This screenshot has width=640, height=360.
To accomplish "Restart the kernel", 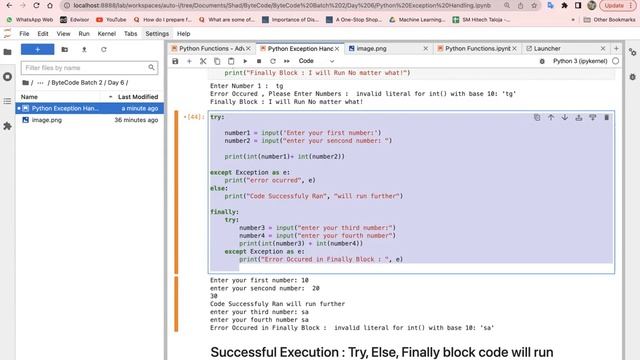I will pyautogui.click(x=273, y=61).
